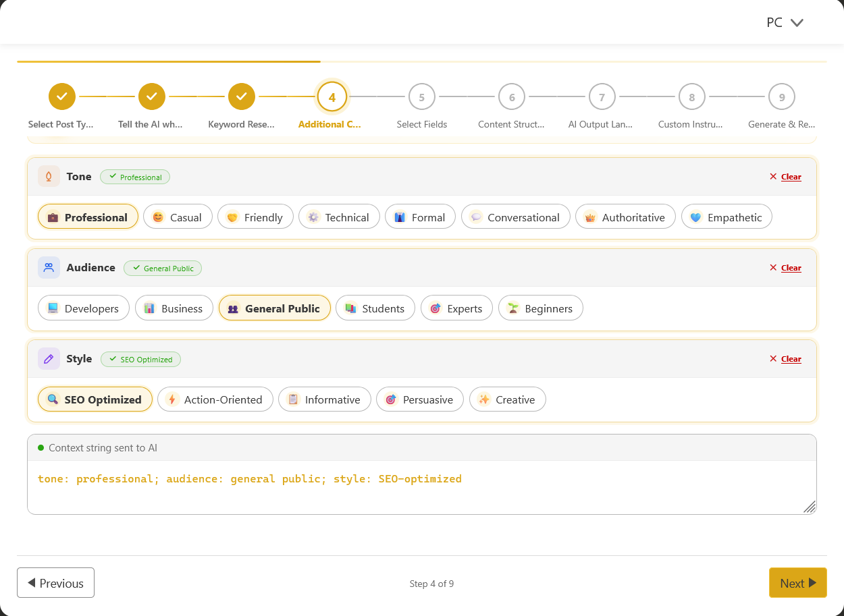
Task: Click the Next button
Action: (797, 582)
